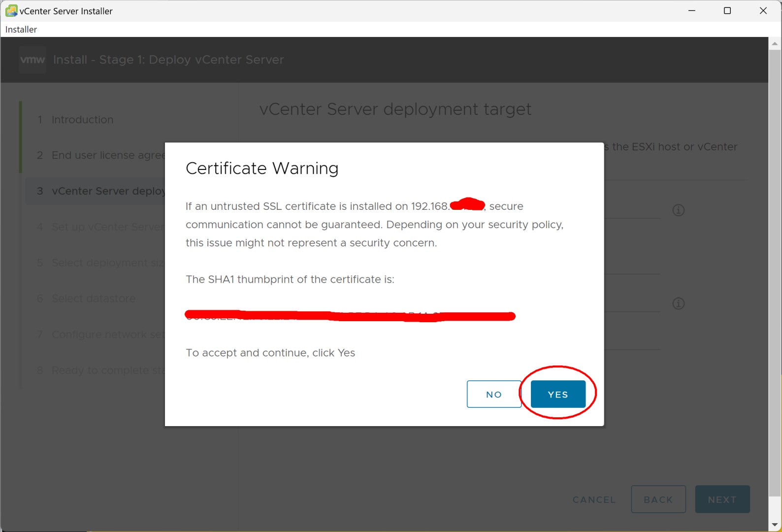This screenshot has height=532, width=782.
Task: Click the lower info icon beside the field
Action: coord(679,303)
